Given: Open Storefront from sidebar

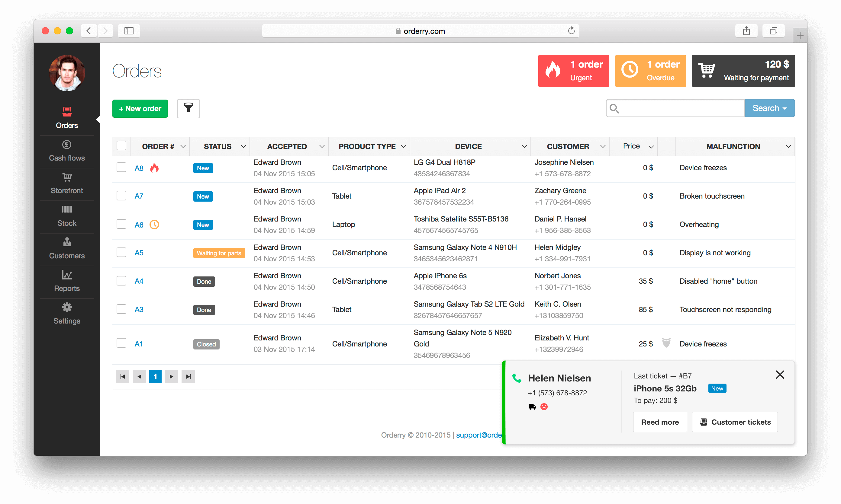Looking at the screenshot, I should (67, 183).
